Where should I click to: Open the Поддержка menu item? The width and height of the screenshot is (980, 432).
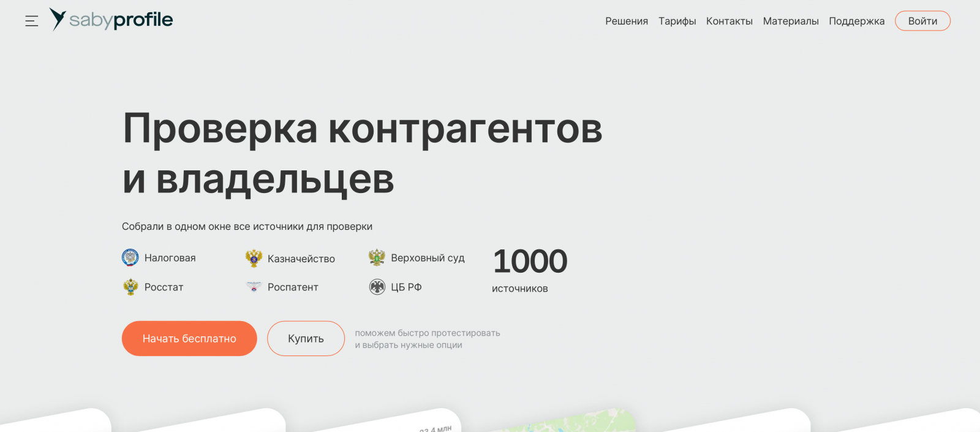tap(856, 21)
